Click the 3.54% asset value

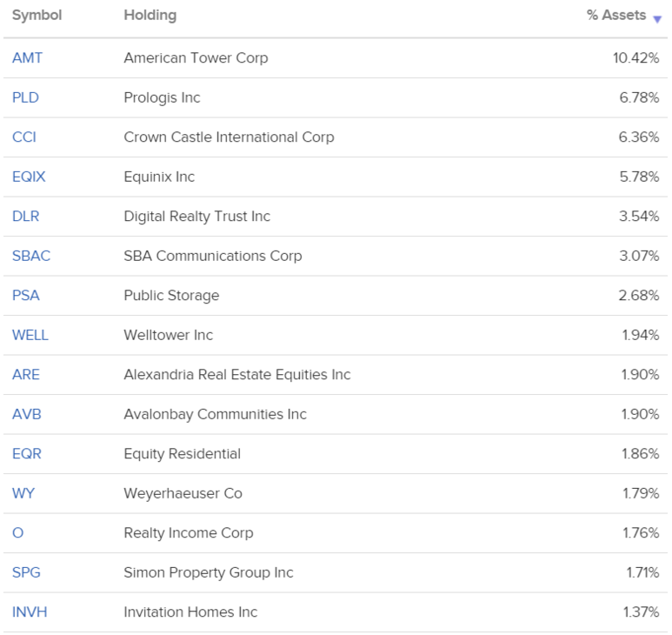tap(639, 216)
